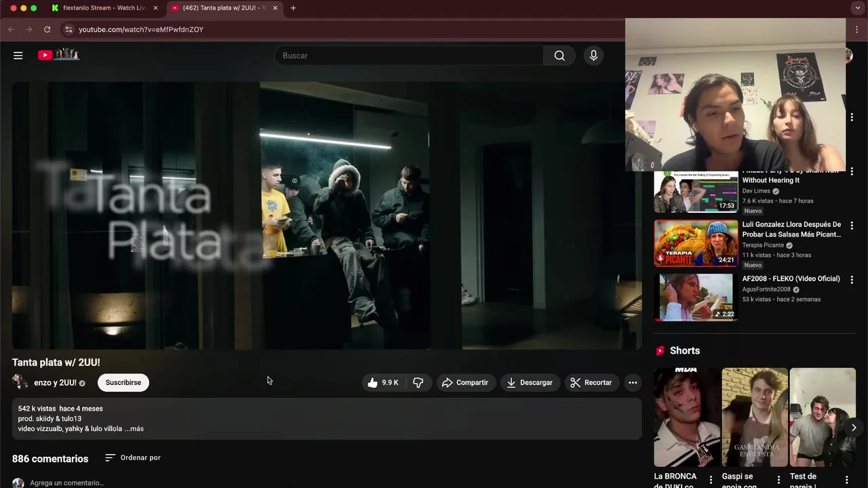Open options for Gaspi se enoja short
This screenshot has height=488, width=868.
point(778,480)
